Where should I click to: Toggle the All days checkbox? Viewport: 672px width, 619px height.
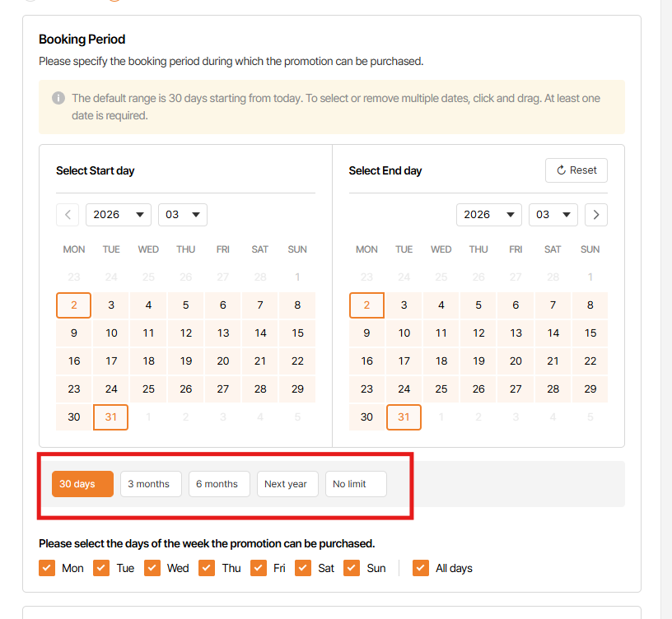pyautogui.click(x=422, y=568)
